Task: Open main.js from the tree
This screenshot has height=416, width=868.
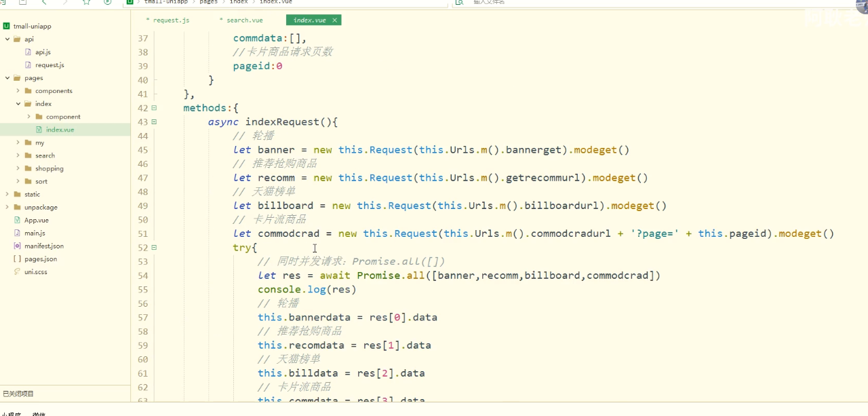Action: click(35, 233)
